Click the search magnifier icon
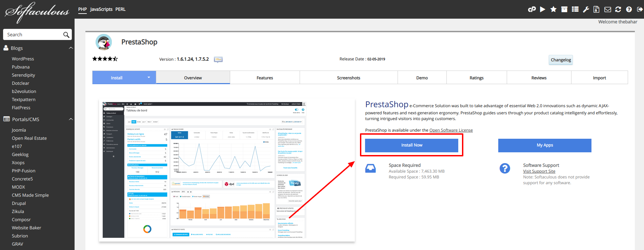 tap(66, 35)
